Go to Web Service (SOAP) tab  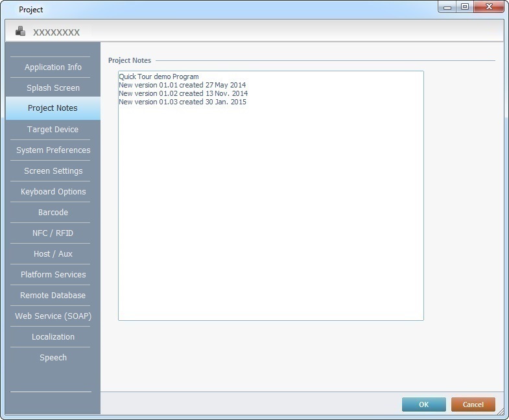point(53,316)
